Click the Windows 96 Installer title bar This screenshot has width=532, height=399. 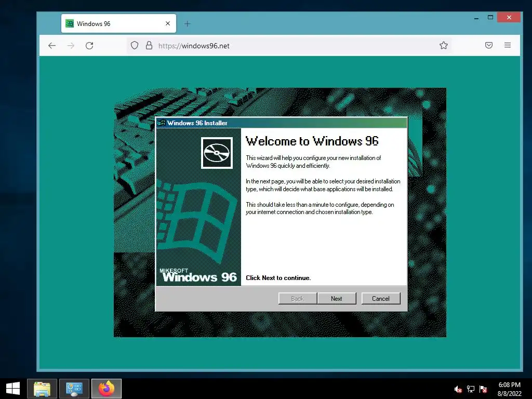pyautogui.click(x=281, y=123)
